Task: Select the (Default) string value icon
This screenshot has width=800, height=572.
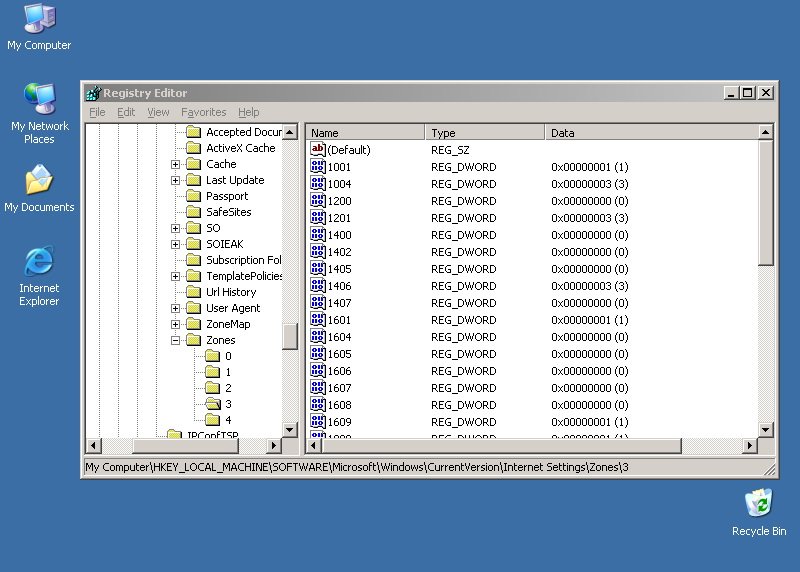Action: coord(317,150)
